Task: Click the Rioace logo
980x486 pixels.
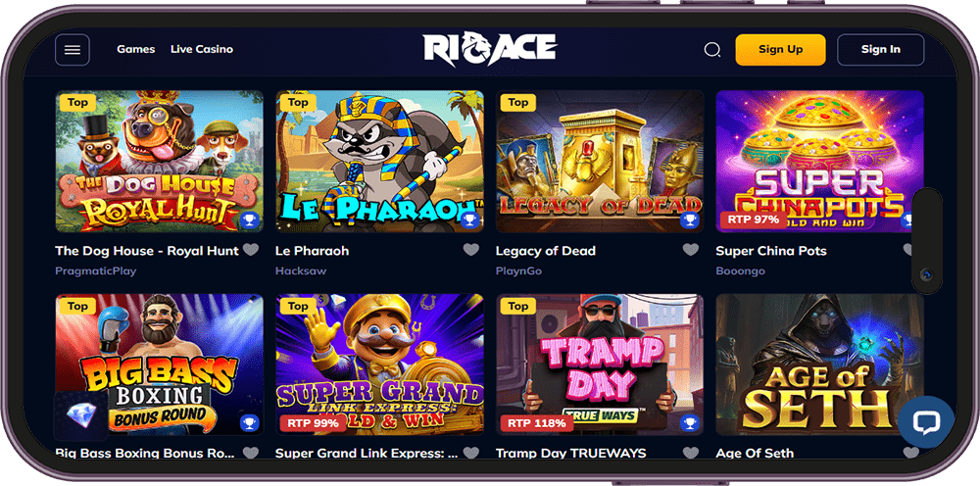Action: click(x=489, y=49)
